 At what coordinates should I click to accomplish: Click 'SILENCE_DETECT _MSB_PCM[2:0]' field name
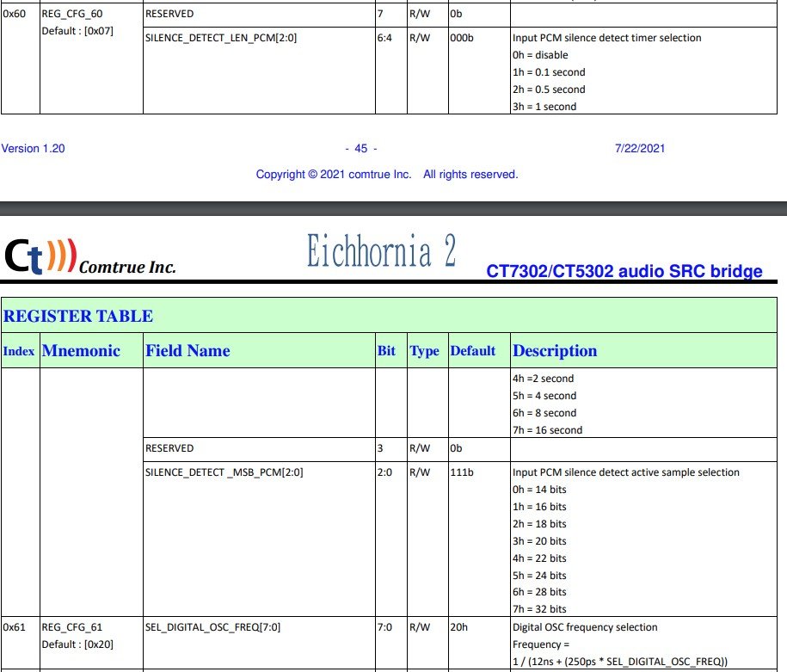[x=224, y=472]
